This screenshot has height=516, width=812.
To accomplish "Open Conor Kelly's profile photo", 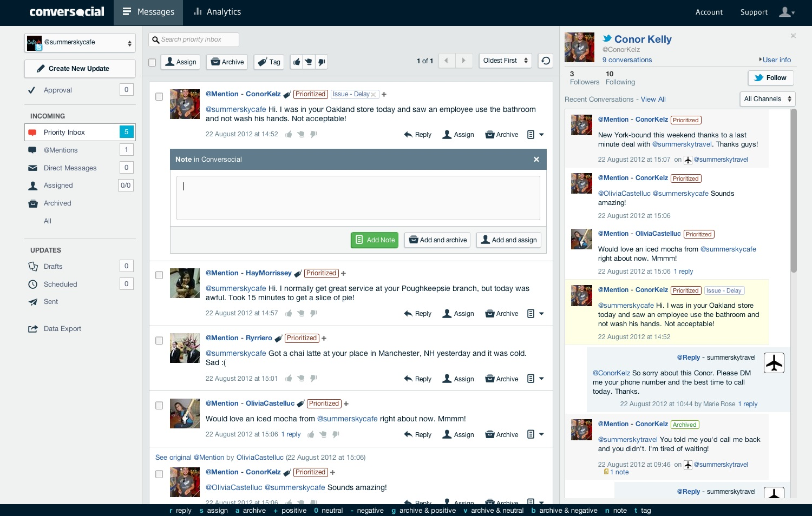I will tap(579, 47).
